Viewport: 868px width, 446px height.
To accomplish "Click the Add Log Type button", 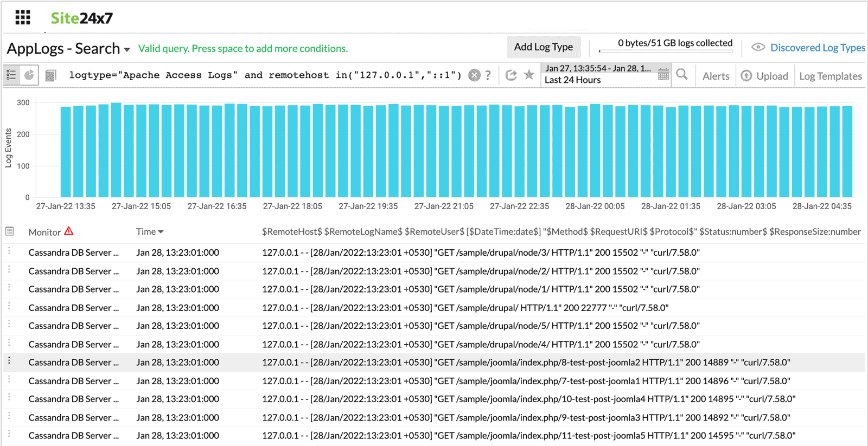I will click(x=543, y=47).
